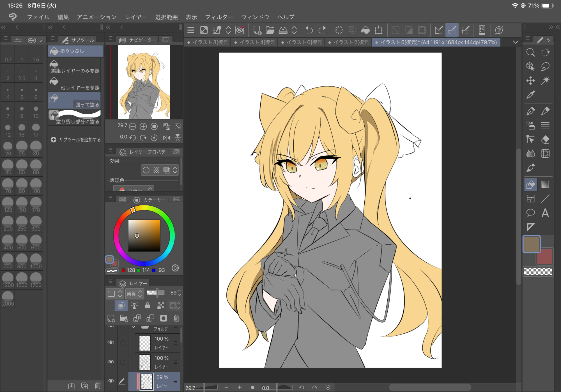561x392 pixels.
Task: Open the 表現色 カラー dropdown
Action: (x=134, y=189)
